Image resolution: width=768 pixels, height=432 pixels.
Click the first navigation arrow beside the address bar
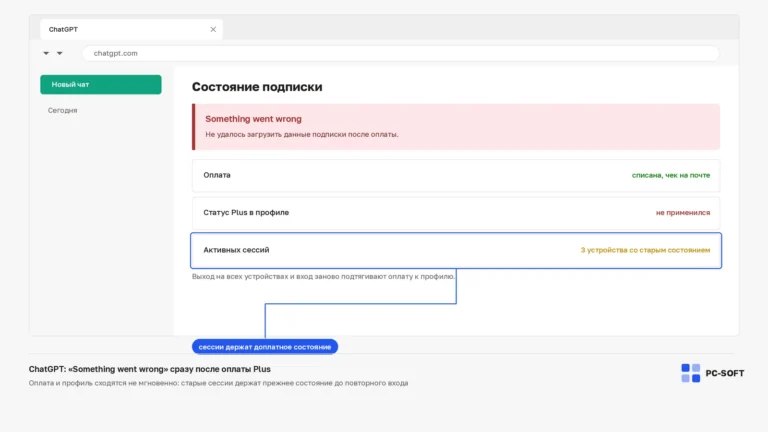point(46,53)
